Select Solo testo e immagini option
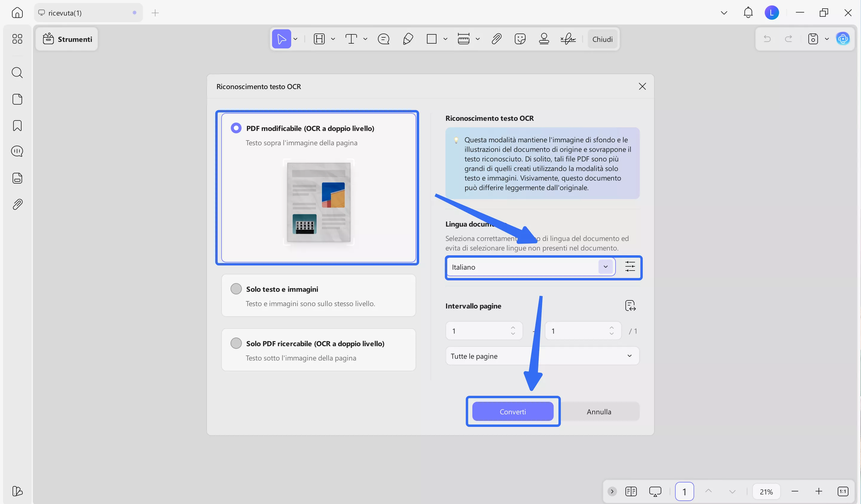Screen dimensions: 861x504 236,289
